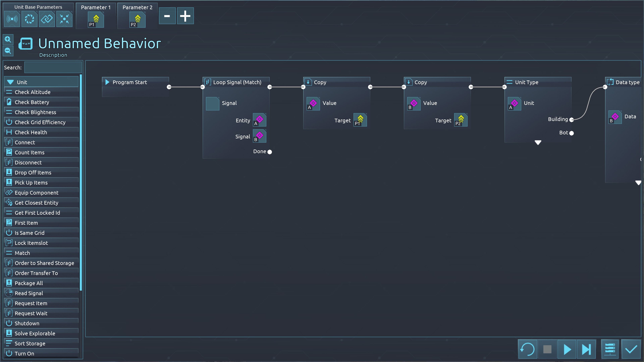Click the Search input field
The width and height of the screenshot is (644, 362).
53,67
